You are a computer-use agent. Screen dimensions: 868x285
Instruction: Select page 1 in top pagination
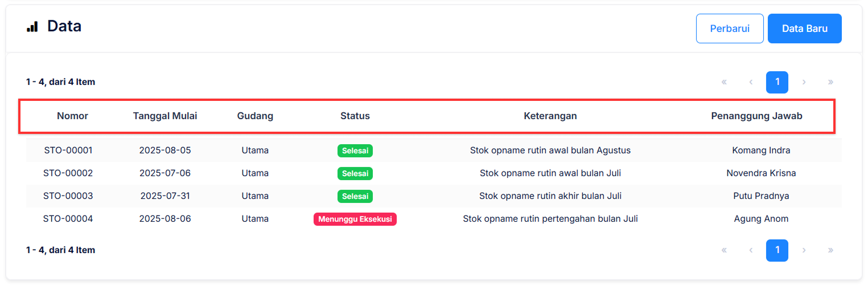tap(777, 82)
